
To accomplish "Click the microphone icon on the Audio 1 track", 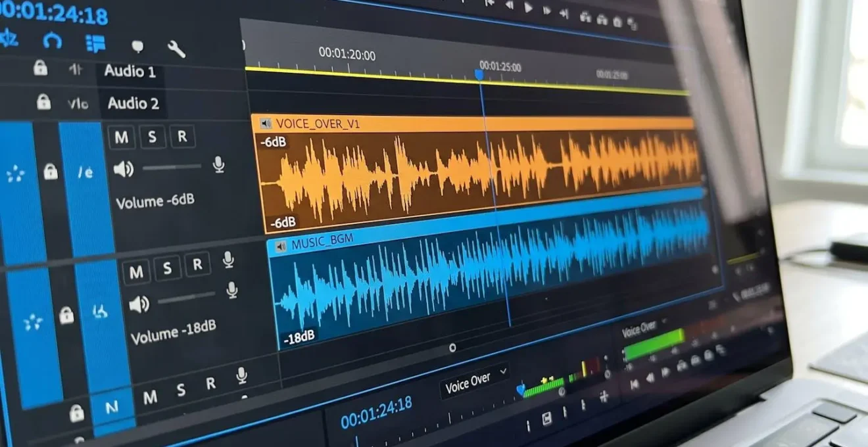I will pos(219,166).
